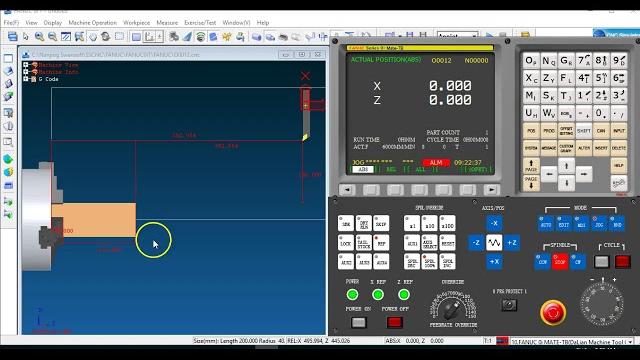
Task: Toggle the TAIL STOCK button
Action: (x=363, y=243)
